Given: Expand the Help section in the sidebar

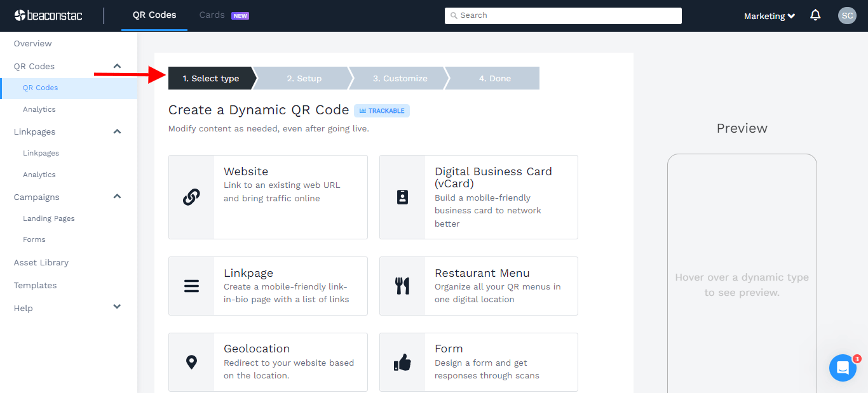Looking at the screenshot, I should 117,307.
